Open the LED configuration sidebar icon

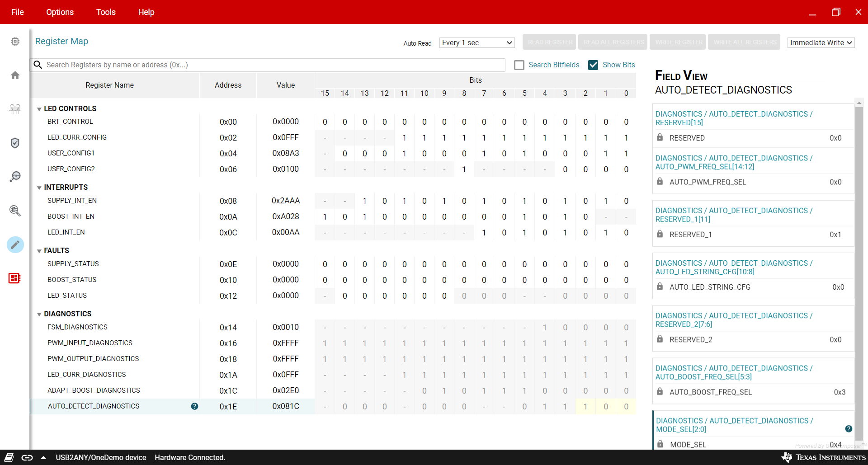click(15, 109)
